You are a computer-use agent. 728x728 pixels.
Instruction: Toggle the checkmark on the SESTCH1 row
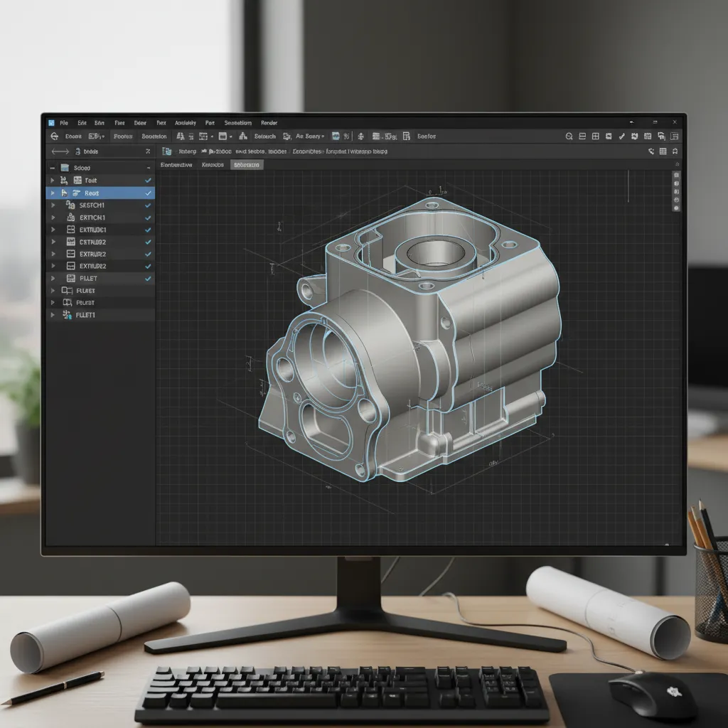coord(148,205)
